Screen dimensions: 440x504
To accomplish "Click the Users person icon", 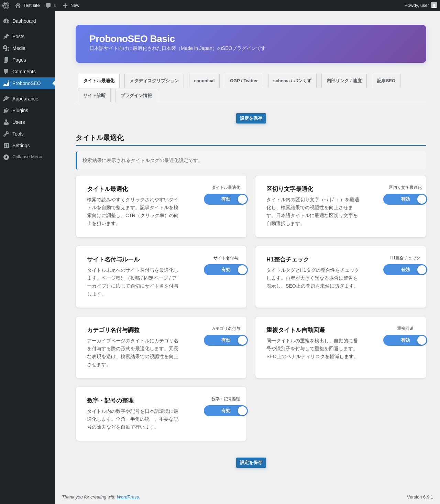I will pyautogui.click(x=6, y=122).
